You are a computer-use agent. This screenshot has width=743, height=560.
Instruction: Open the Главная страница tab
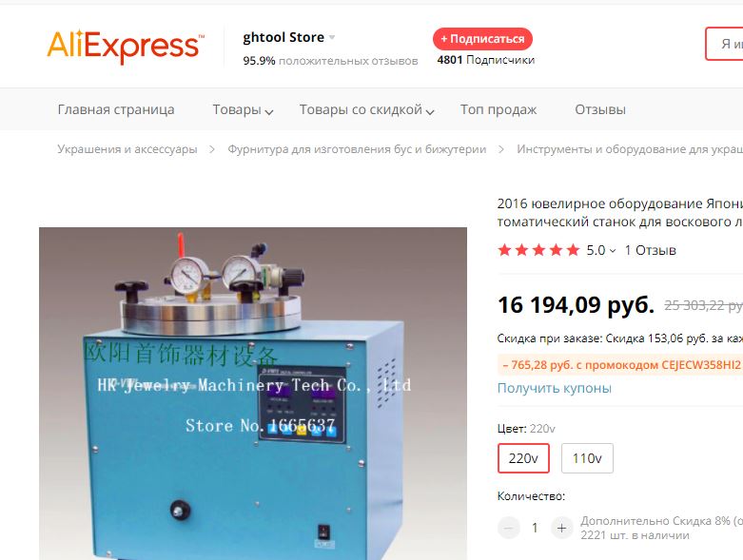point(116,109)
